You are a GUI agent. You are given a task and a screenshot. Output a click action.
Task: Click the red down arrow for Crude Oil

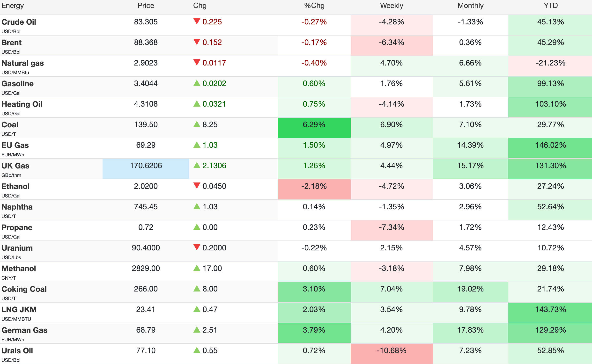point(197,21)
